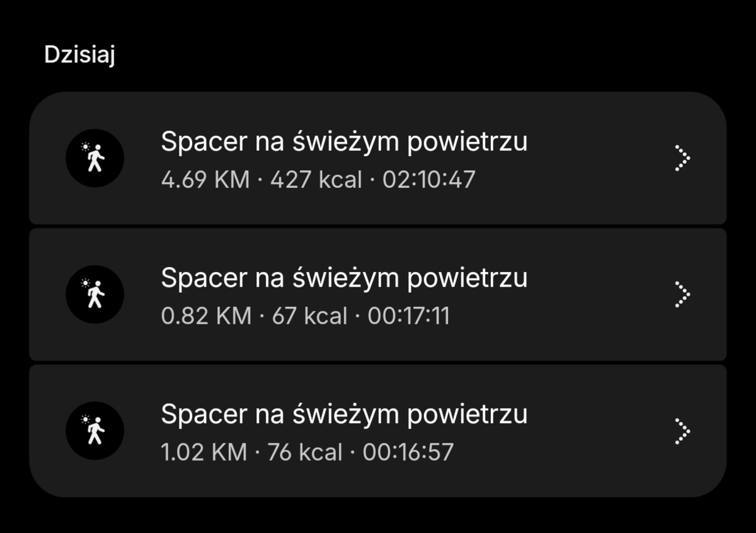Select the 1.02 KM distance label

204,452
